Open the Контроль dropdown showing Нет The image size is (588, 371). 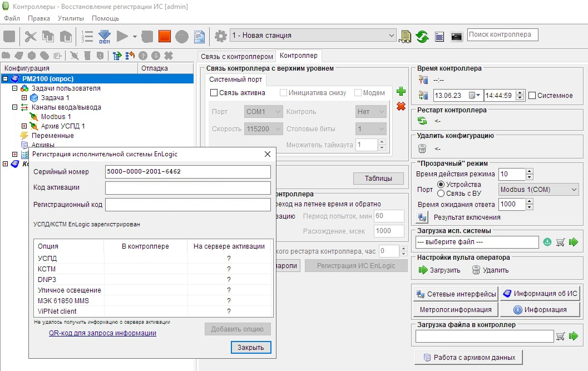pos(371,111)
